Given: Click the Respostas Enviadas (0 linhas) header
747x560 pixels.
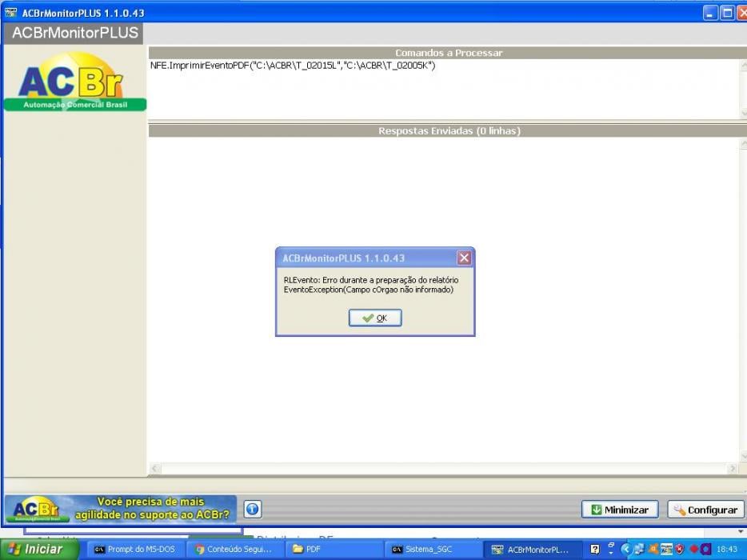Looking at the screenshot, I should (448, 130).
